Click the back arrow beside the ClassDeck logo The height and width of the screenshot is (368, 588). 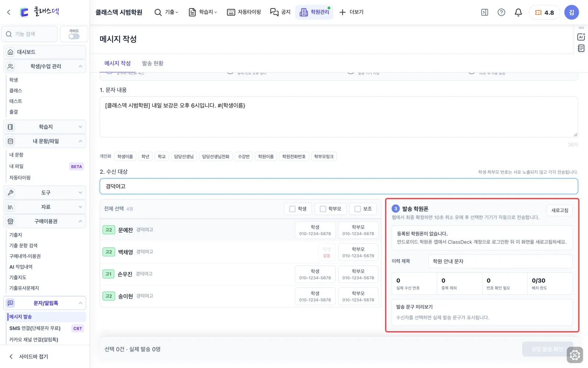[x=9, y=12]
